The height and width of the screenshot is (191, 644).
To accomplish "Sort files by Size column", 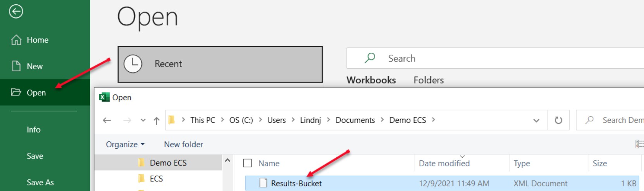I will coord(600,163).
